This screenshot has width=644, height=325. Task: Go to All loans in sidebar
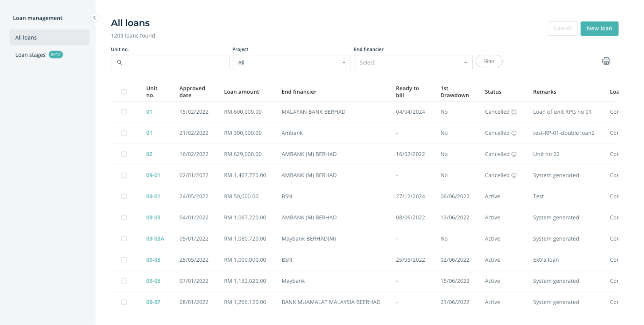click(x=49, y=37)
